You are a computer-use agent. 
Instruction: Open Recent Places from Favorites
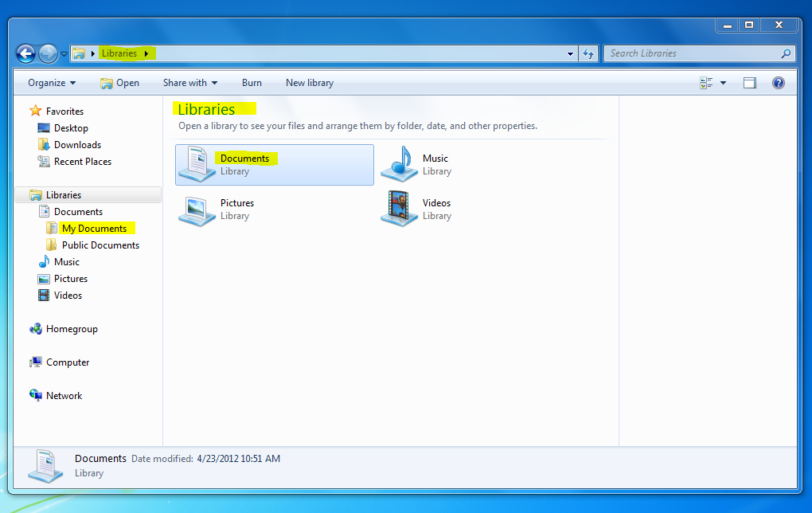82,161
